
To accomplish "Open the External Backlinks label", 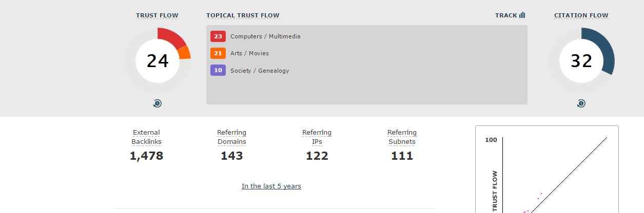I will pos(146,137).
